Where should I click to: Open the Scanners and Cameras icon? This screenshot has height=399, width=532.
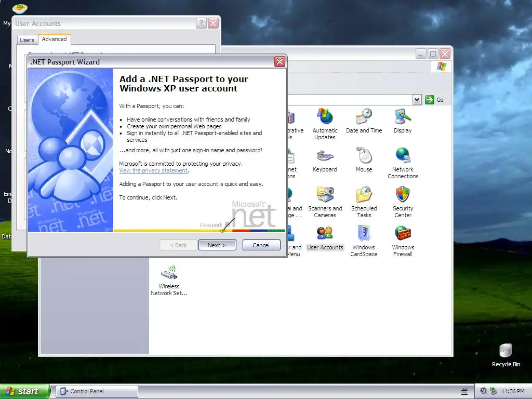click(325, 202)
